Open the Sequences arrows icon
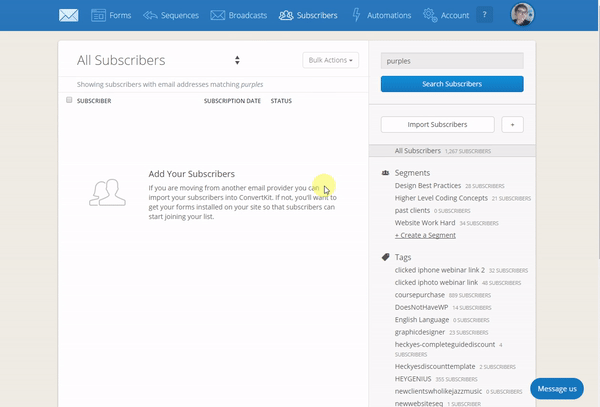Viewport: 600px width, 407px height. 150,15
